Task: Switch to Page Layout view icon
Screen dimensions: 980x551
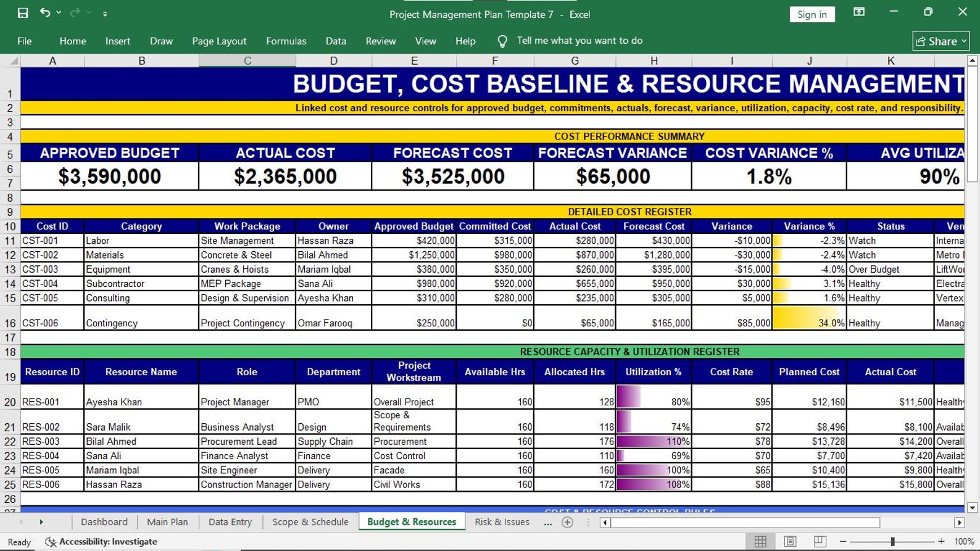Action: pyautogui.click(x=790, y=541)
